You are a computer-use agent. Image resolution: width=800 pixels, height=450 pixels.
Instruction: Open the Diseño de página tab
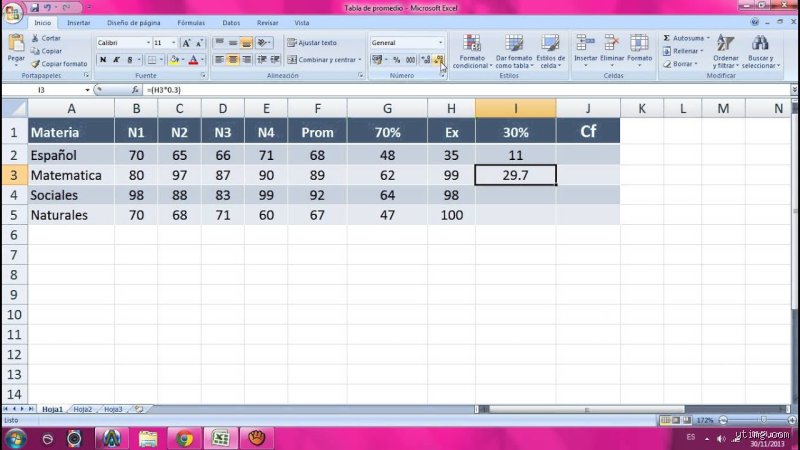[x=134, y=23]
